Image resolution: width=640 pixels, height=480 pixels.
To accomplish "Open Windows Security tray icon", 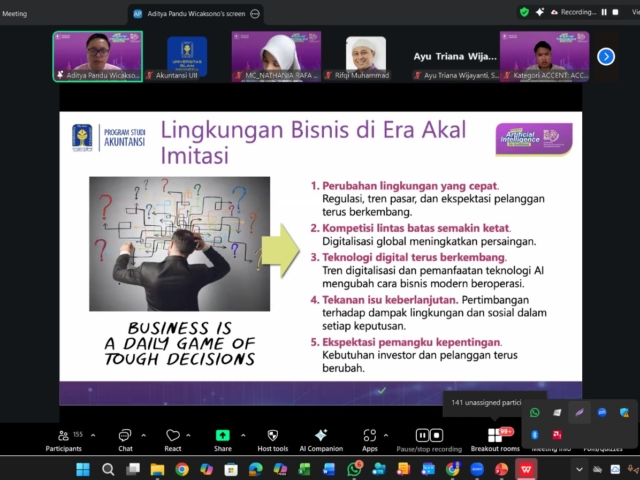I will (x=624, y=413).
